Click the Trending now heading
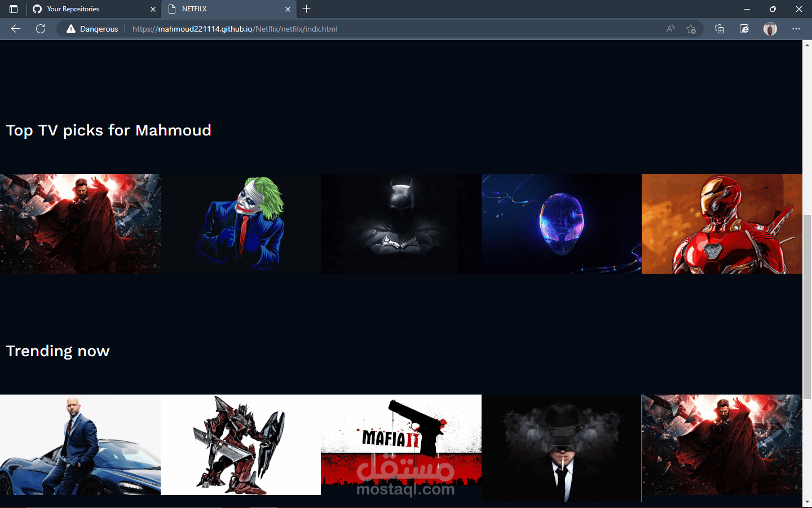812x508 pixels. pos(58,351)
